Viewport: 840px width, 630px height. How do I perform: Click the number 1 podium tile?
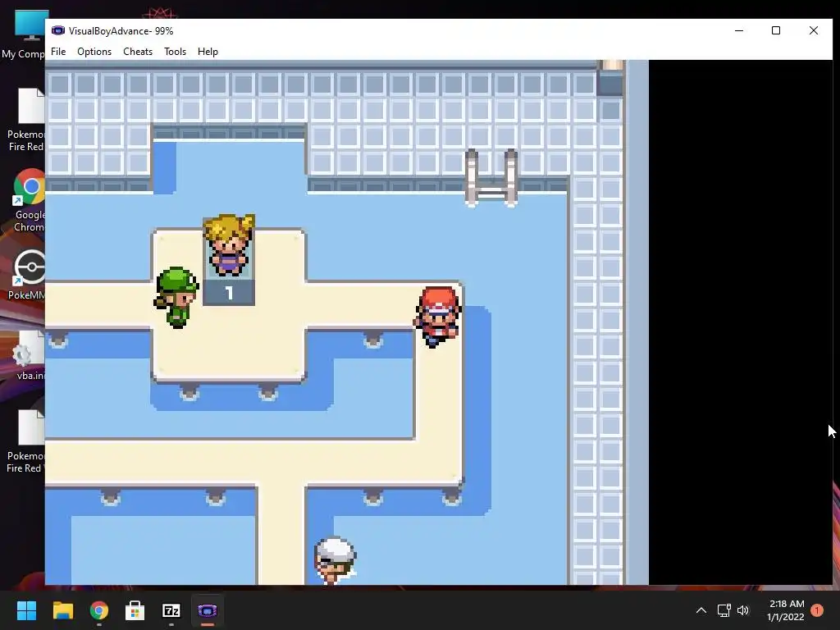point(229,293)
